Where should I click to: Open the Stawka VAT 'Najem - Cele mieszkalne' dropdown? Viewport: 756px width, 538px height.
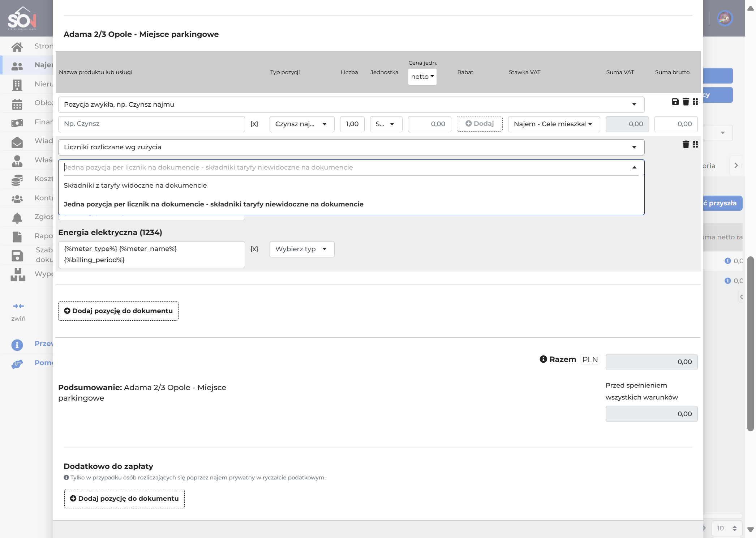coord(554,124)
